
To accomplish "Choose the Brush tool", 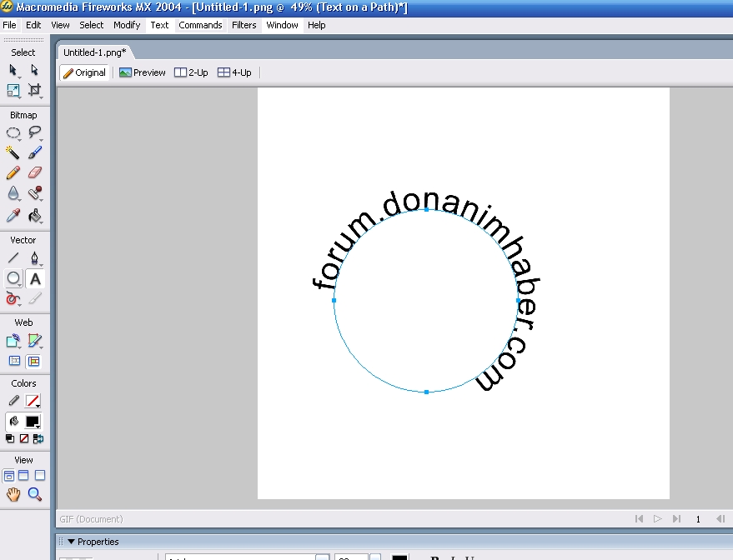I will click(x=34, y=152).
